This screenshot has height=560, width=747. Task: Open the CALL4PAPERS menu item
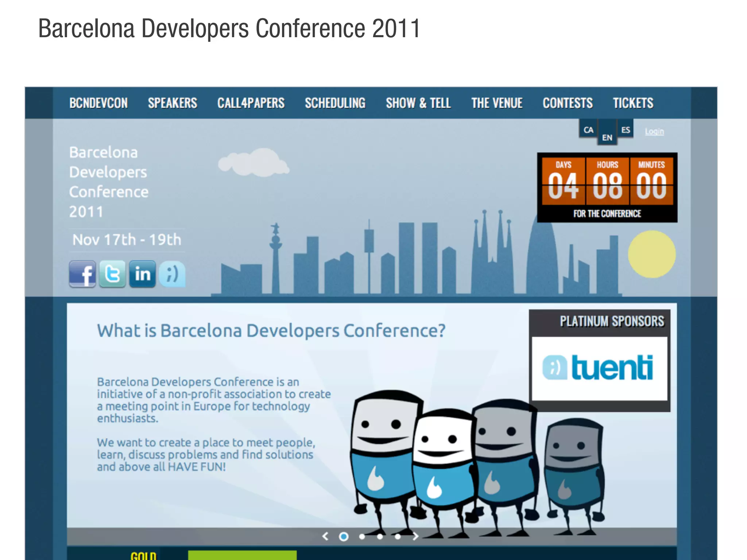coord(251,103)
